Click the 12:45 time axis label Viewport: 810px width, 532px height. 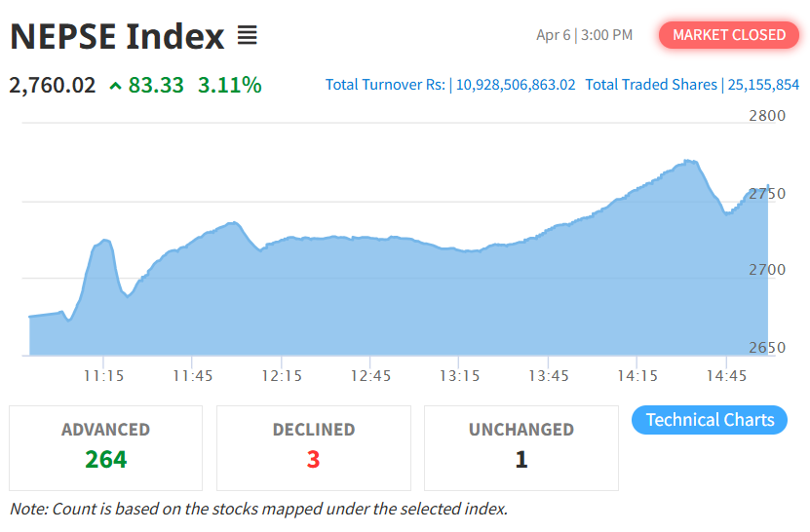[x=370, y=375]
